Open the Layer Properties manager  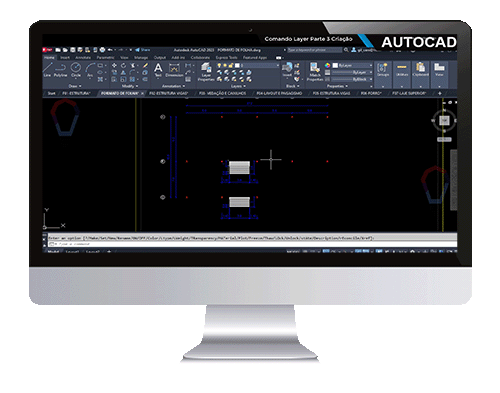(206, 72)
